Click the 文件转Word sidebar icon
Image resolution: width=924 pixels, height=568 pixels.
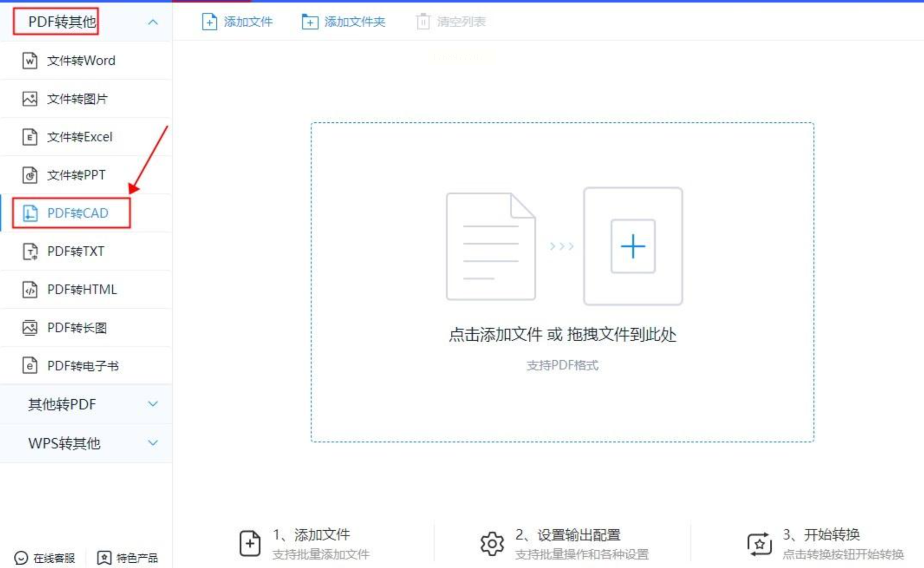(29, 61)
